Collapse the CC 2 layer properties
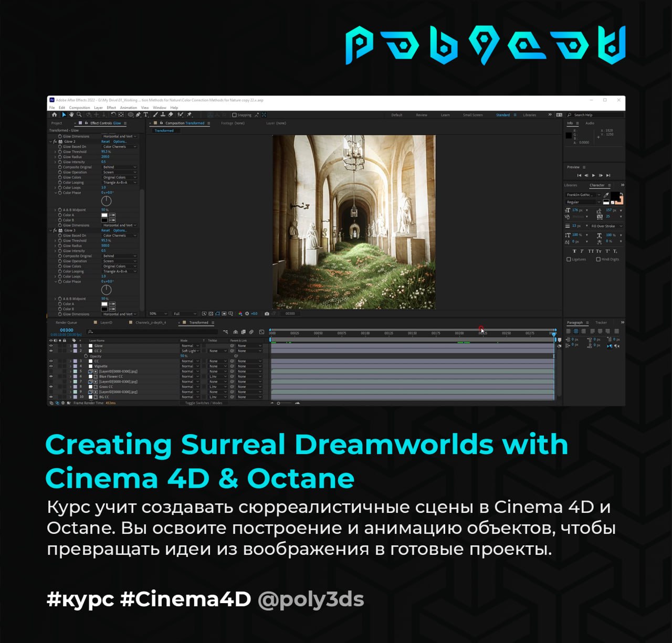 tap(71, 351)
